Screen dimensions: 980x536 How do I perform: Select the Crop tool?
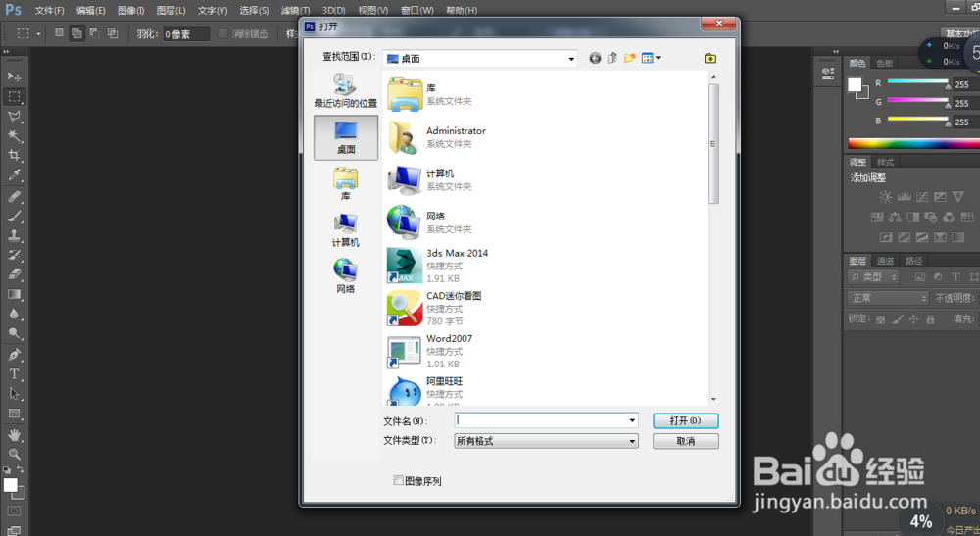point(14,155)
